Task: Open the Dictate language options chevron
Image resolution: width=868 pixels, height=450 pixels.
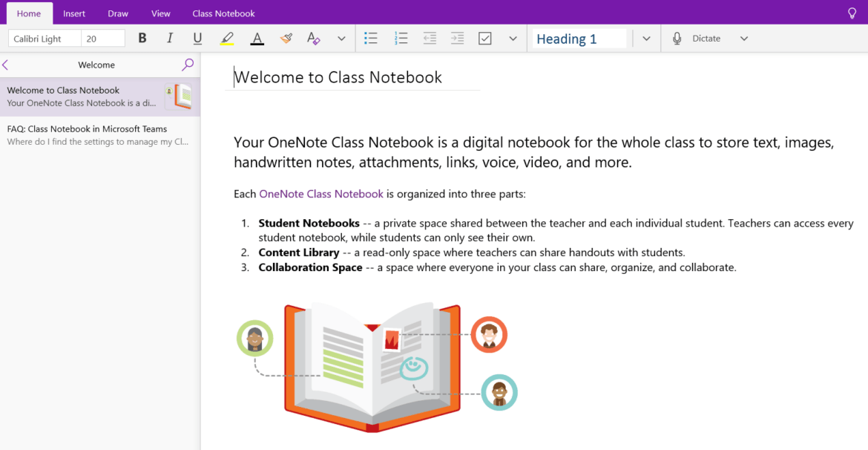Action: pos(744,38)
